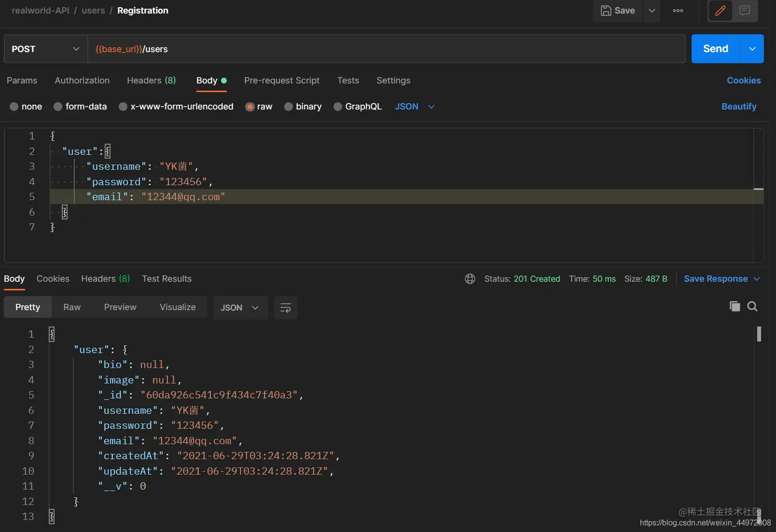This screenshot has height=532, width=776.
Task: Open the Authorization tab
Action: 82,81
